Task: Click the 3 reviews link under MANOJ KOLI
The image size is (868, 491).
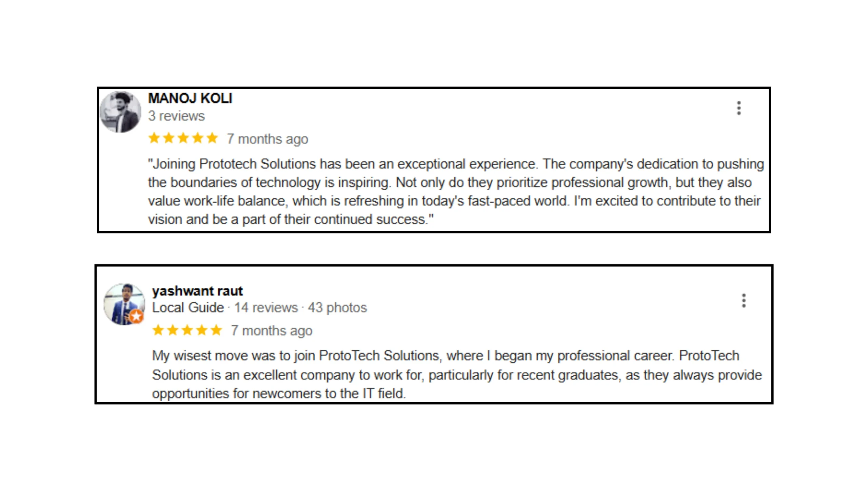Action: pyautogui.click(x=176, y=116)
